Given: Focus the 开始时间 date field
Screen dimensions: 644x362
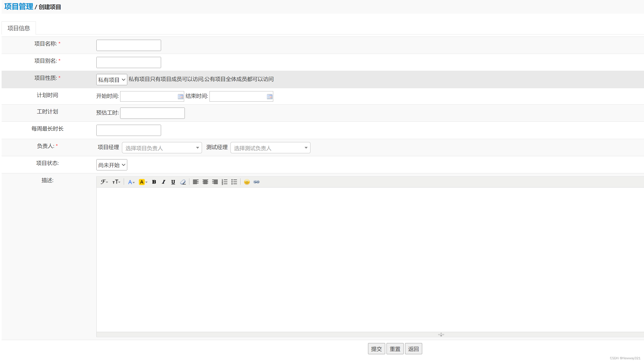Looking at the screenshot, I should click(x=152, y=97).
